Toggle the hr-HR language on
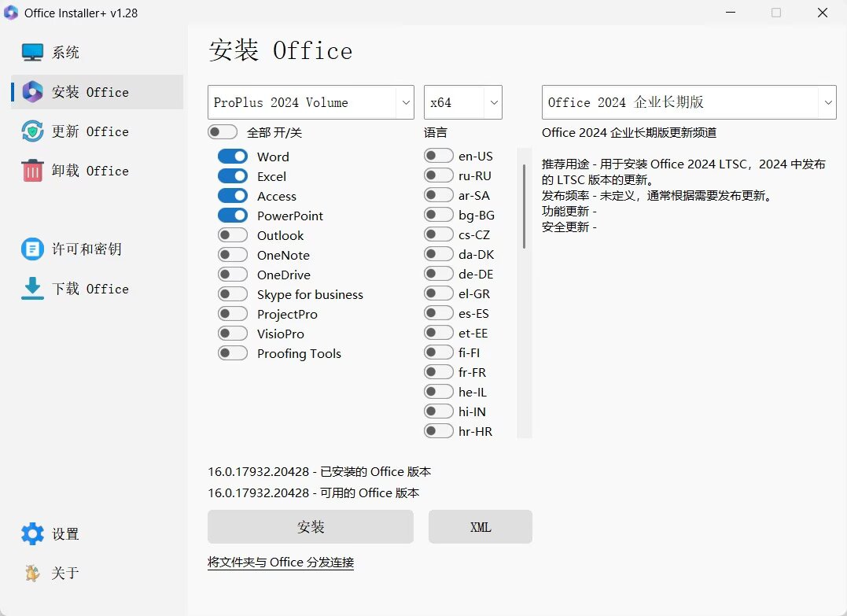This screenshot has height=616, width=847. click(x=439, y=431)
